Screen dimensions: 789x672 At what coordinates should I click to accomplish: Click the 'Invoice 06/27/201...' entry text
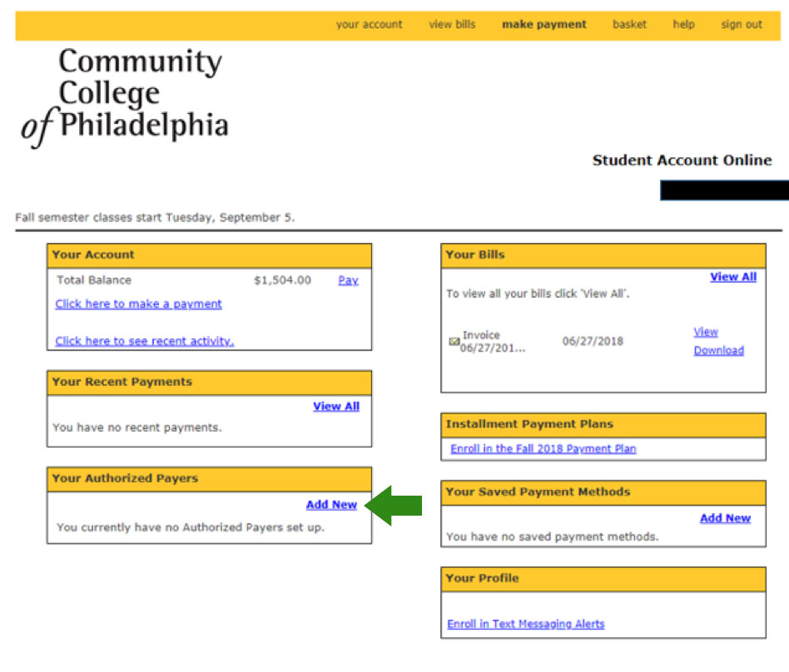click(492, 342)
